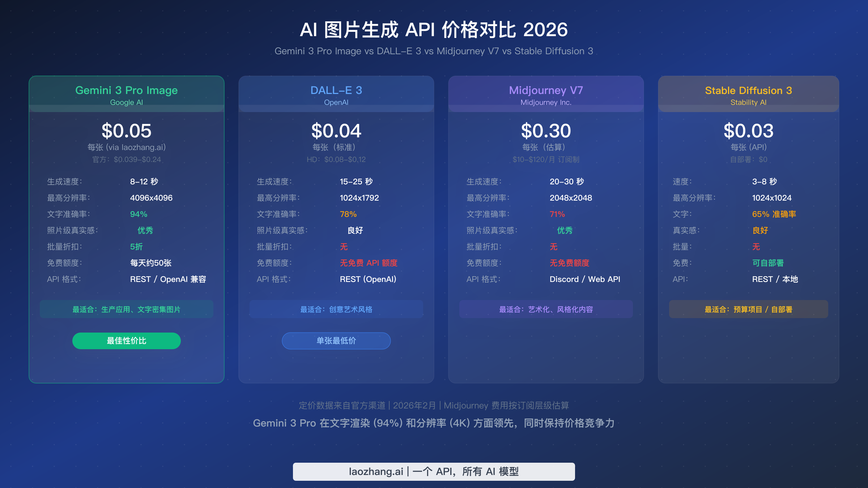Click the $0.05 price on the Gemini card

click(126, 131)
